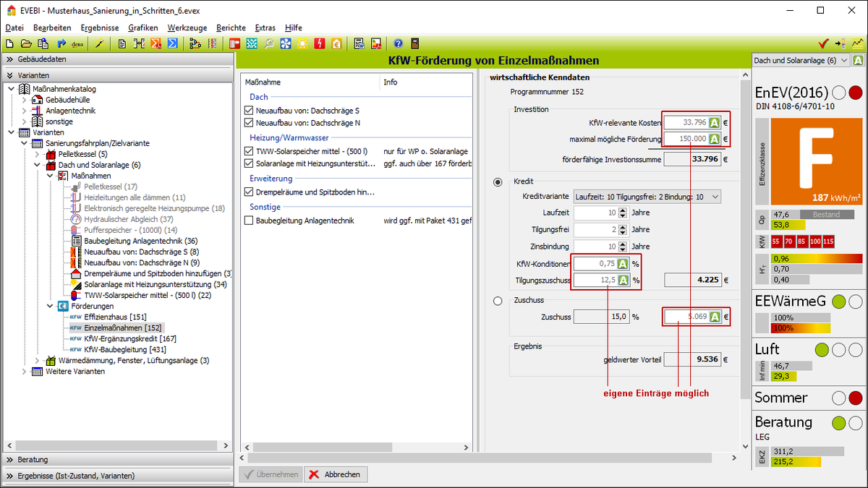Expand the Beratung panel

119,459
